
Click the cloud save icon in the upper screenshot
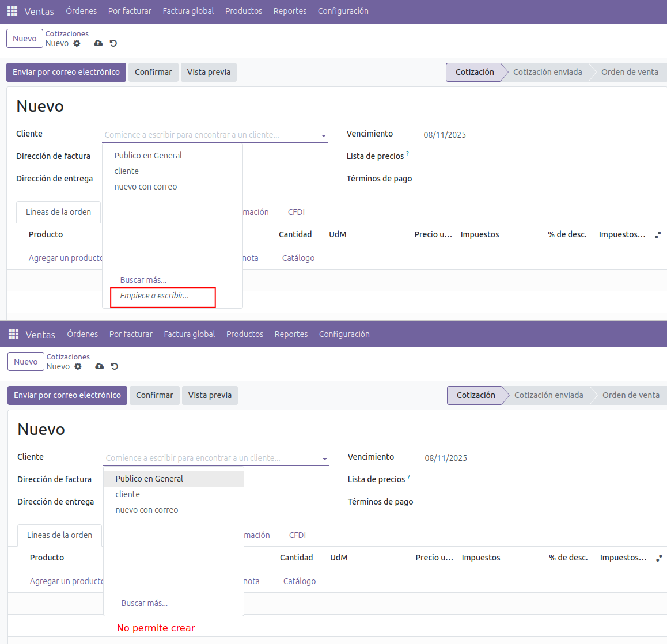(98, 43)
